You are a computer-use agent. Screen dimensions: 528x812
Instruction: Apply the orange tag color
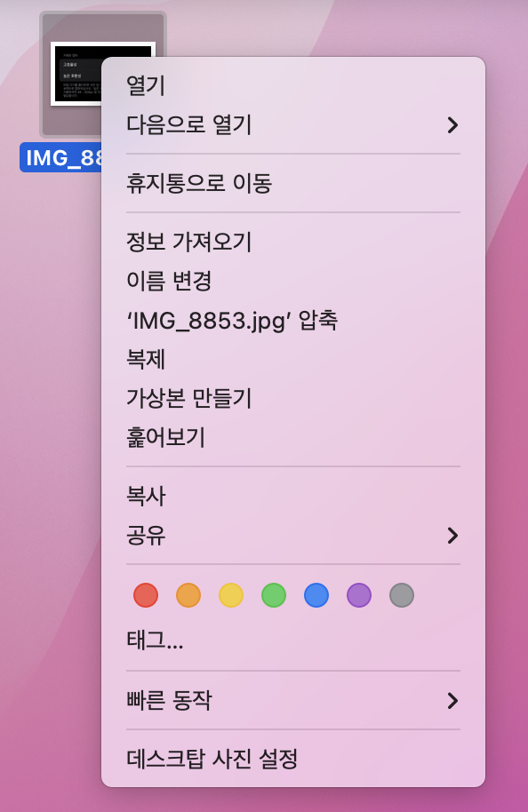(188, 595)
